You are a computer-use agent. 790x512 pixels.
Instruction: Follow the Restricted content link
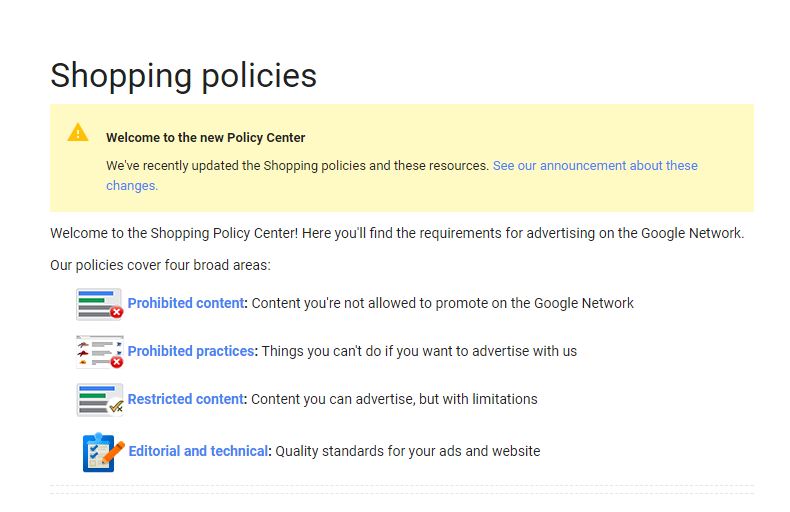tap(186, 399)
